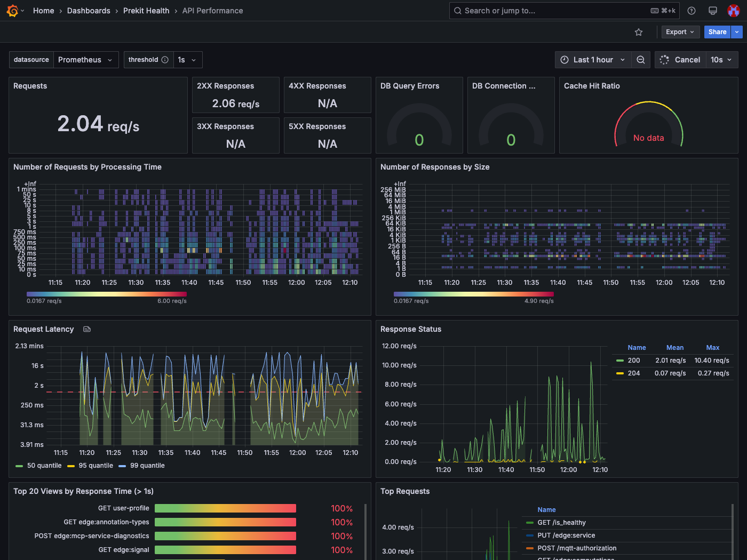Click the Top Requests panel title
This screenshot has width=747, height=560.
tap(405, 491)
